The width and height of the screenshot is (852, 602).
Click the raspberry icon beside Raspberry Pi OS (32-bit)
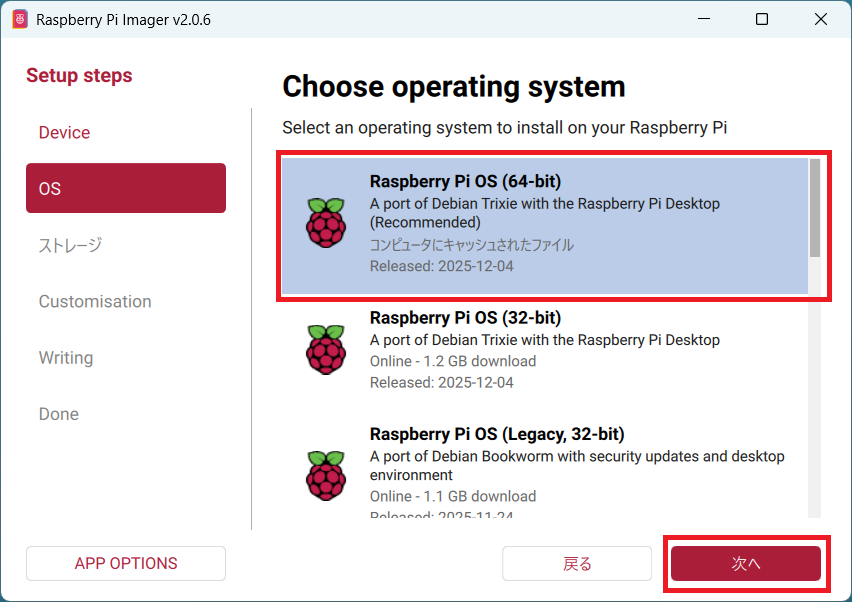coord(325,349)
